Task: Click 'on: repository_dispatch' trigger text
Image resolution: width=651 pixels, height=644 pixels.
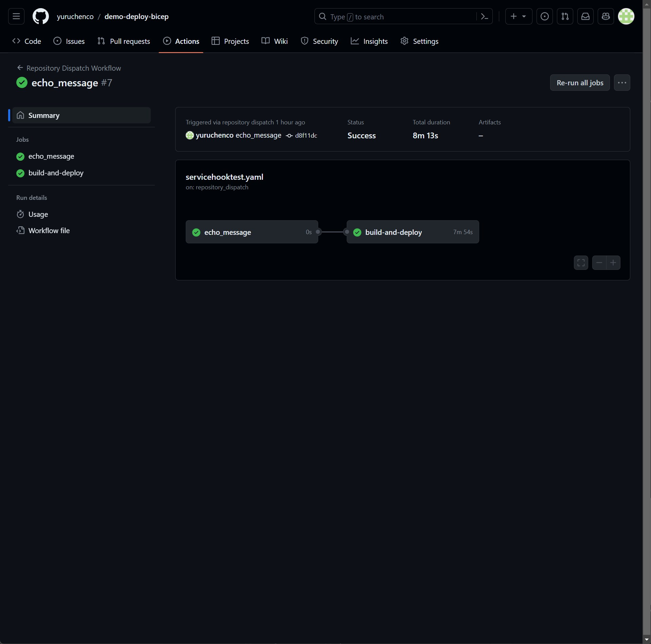Action: click(217, 187)
